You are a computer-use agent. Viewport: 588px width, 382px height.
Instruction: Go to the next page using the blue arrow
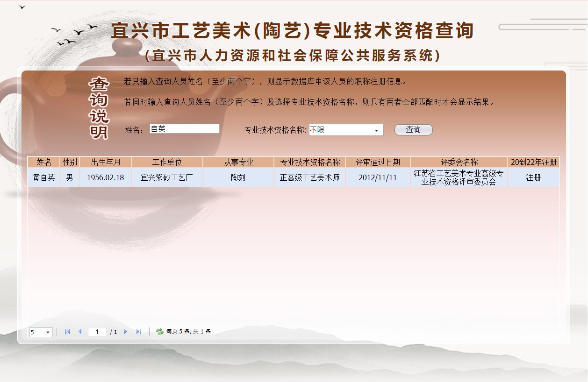click(126, 332)
